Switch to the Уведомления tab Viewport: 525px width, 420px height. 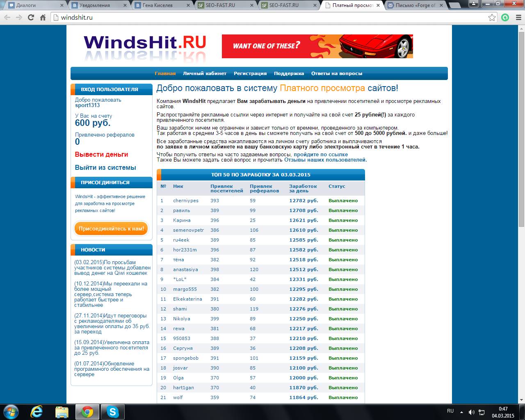98,5
